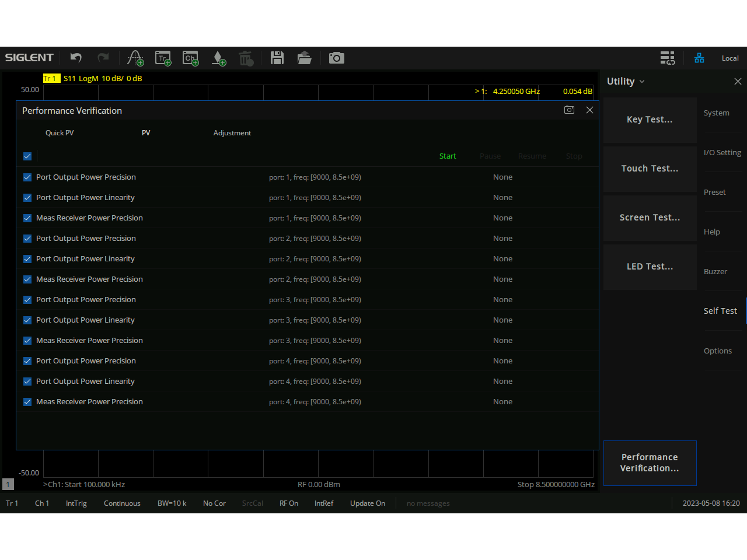Viewport: 747px width, 560px height.
Task: Switch to the Quick PV tab
Action: click(x=60, y=133)
